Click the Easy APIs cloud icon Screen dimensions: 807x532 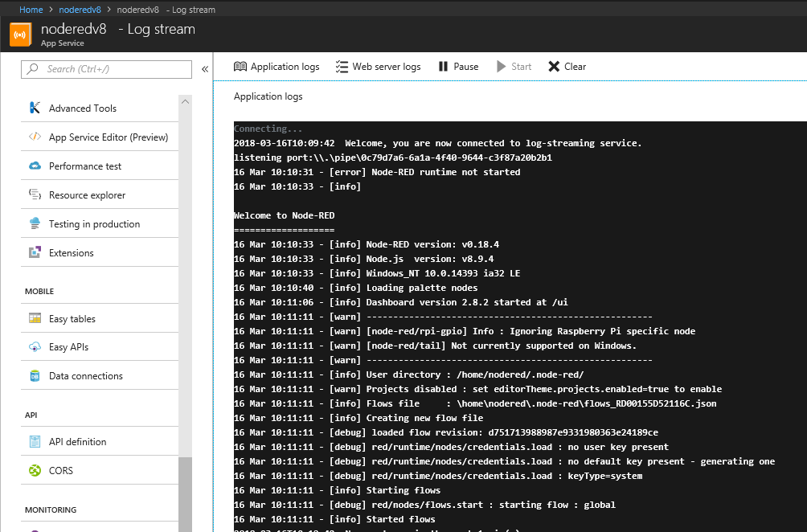[x=35, y=347]
